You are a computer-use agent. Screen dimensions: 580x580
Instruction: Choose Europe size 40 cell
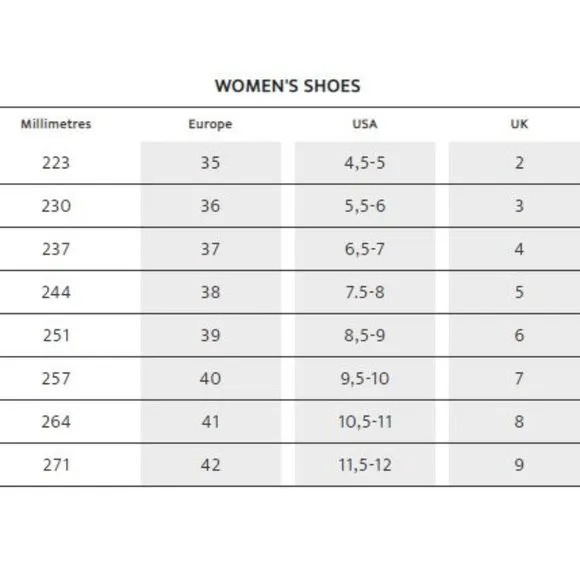click(x=210, y=378)
